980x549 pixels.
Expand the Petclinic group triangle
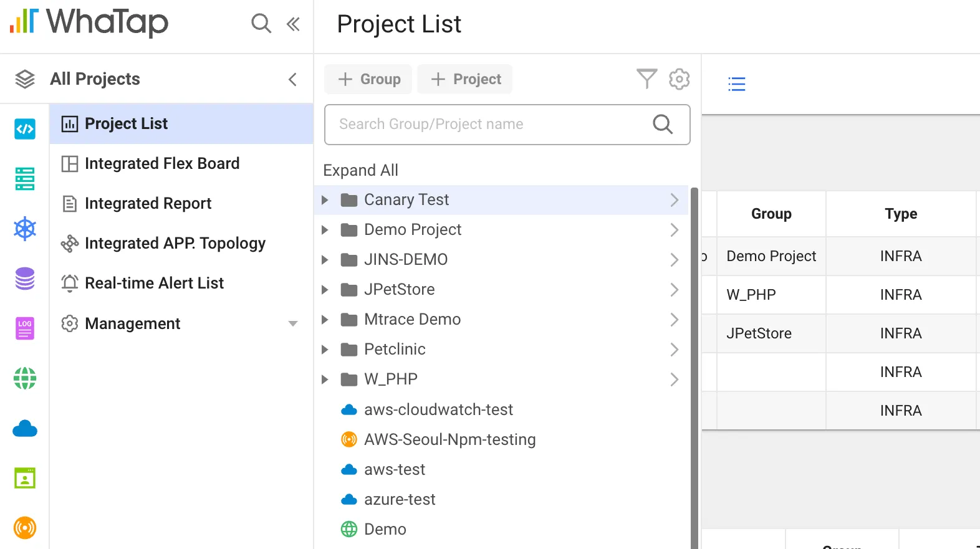(325, 350)
